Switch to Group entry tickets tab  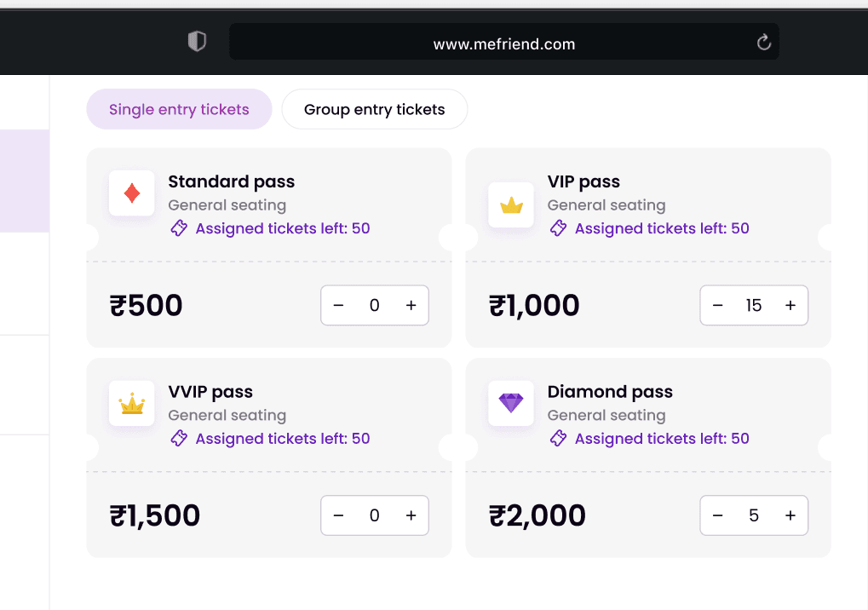[374, 109]
